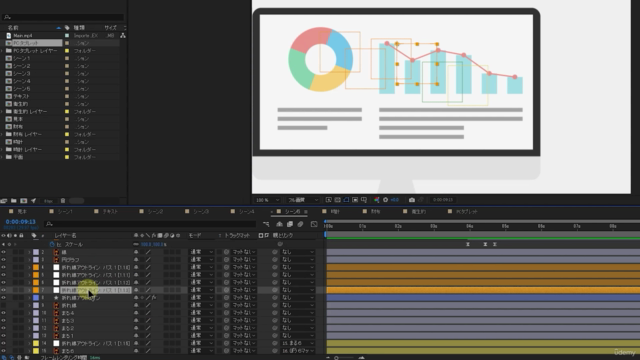This screenshot has width=640, height=360.
Task: Go to previous scale keyframe arrow
Action: coord(3,244)
